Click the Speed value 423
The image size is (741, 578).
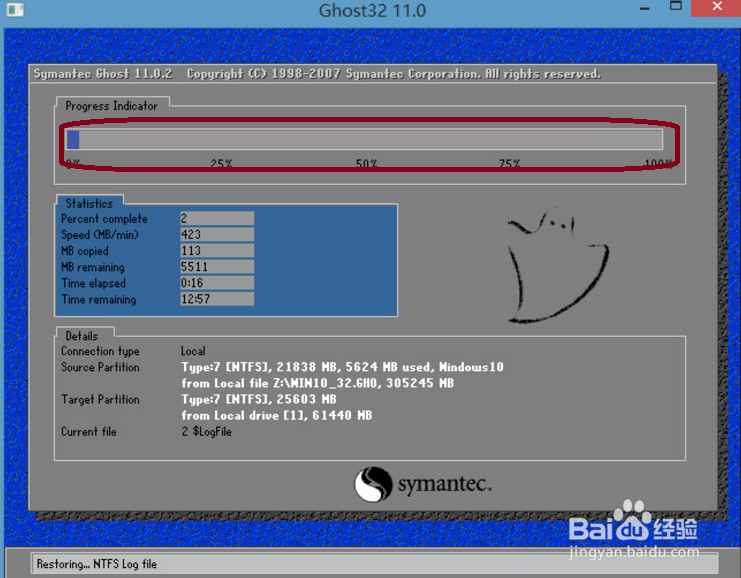pyautogui.click(x=217, y=234)
